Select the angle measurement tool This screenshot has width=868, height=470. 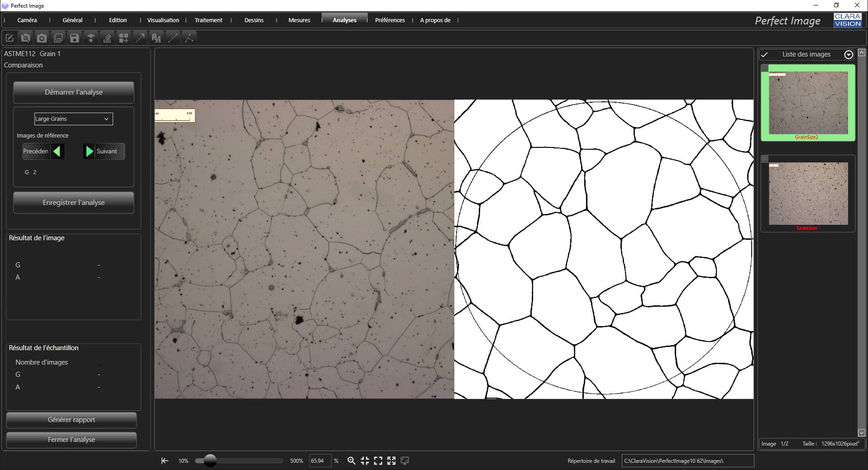pos(189,38)
